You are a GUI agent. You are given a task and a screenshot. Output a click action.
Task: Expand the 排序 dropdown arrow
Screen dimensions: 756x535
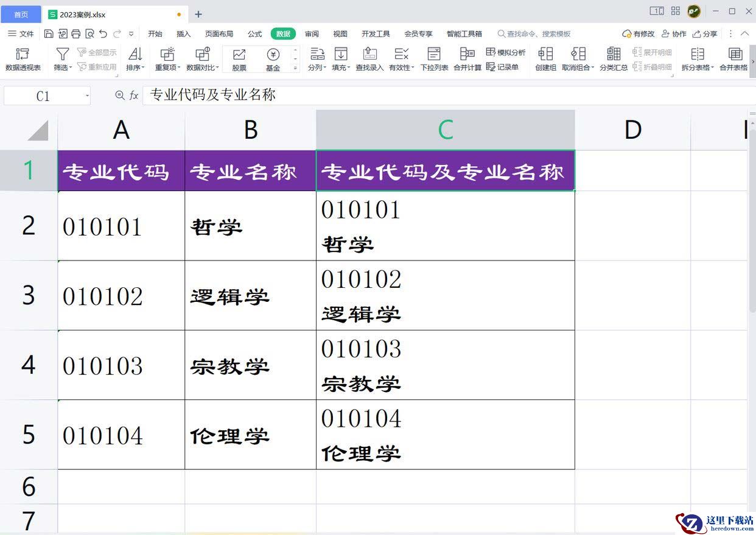pos(143,68)
